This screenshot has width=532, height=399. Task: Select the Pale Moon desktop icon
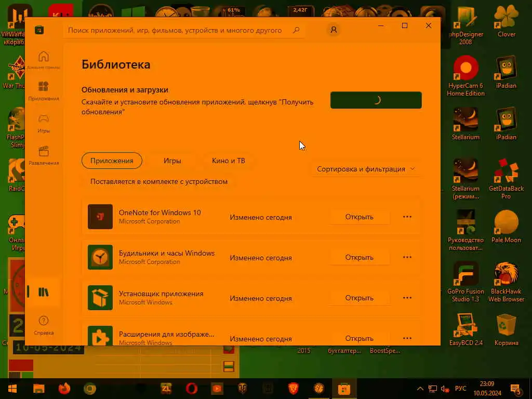pyautogui.click(x=506, y=227)
